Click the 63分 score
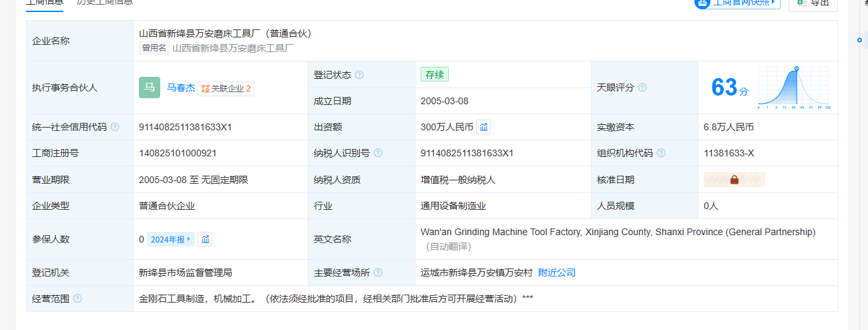Image resolution: width=868 pixels, height=330 pixels. (x=730, y=88)
